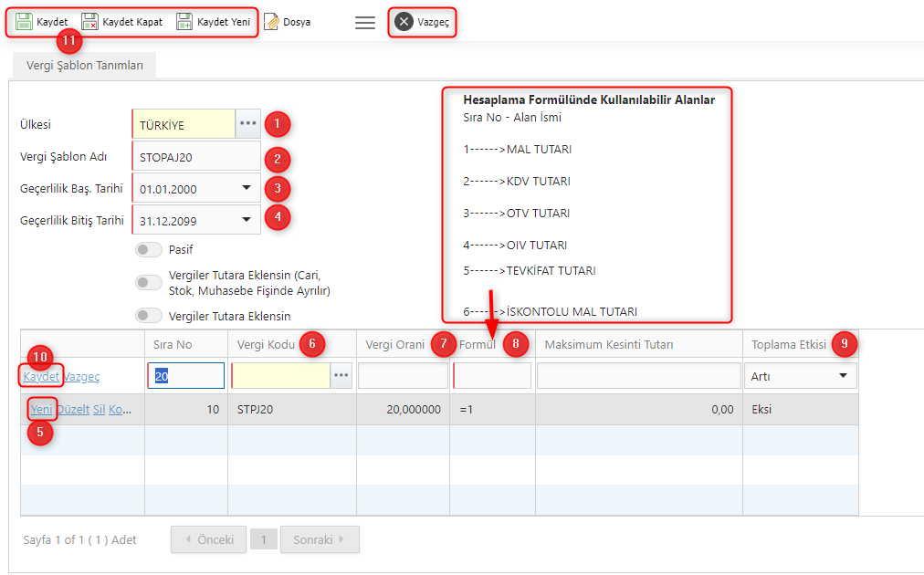Open the Toplama Etkisi dropdown showing Artı
924x575 pixels.
point(800,376)
